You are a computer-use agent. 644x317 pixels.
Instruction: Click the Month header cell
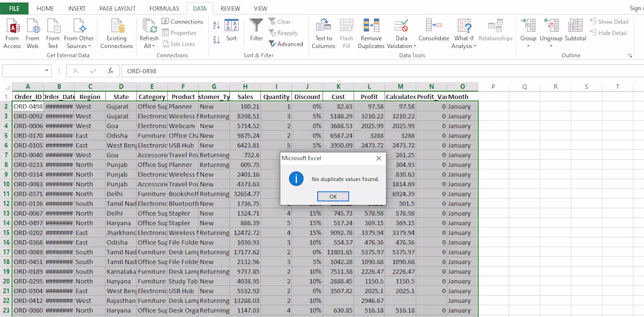[x=463, y=97]
